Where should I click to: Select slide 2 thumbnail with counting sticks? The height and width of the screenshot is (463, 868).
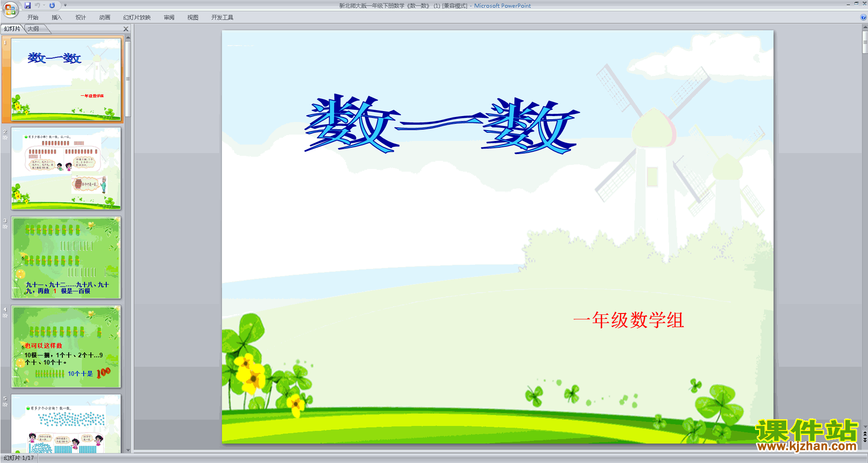click(x=66, y=168)
